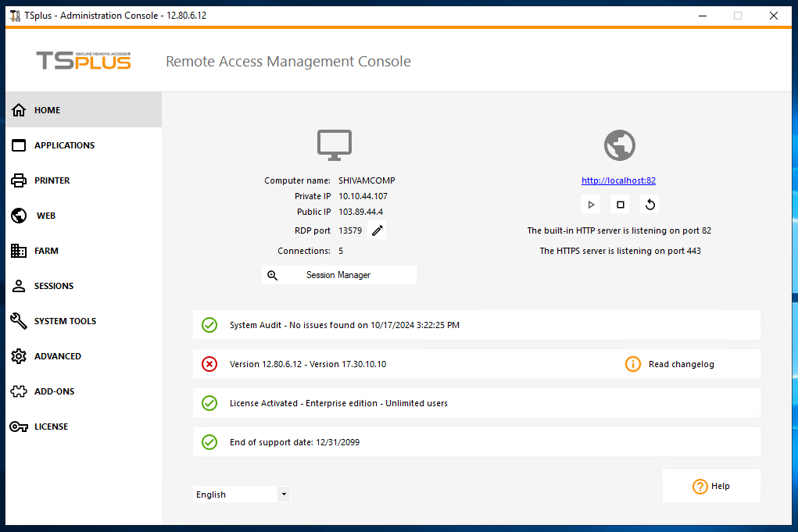
Task: Click the monitor computer icon
Action: [335, 145]
